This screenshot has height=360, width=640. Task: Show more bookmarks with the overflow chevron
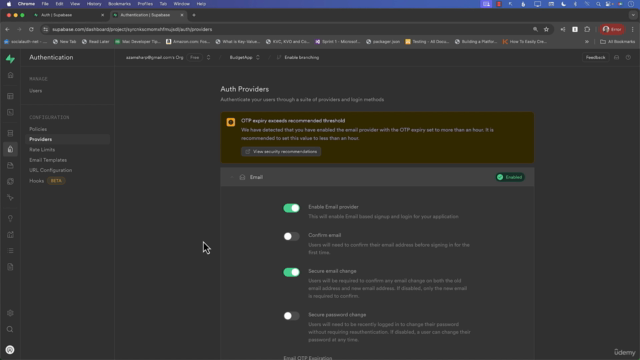pyautogui.click(x=587, y=42)
